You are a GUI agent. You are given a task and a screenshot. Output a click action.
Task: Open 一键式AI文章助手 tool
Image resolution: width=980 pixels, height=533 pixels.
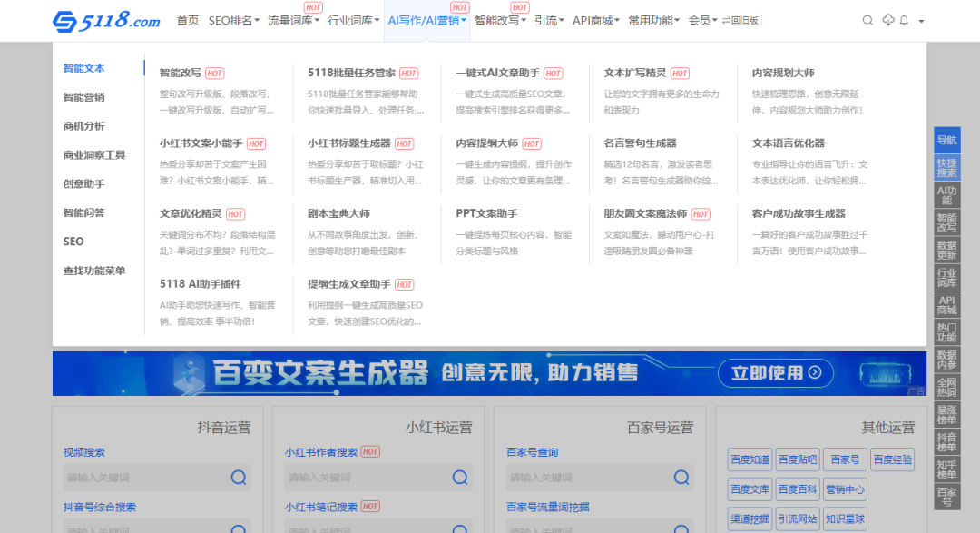click(497, 73)
